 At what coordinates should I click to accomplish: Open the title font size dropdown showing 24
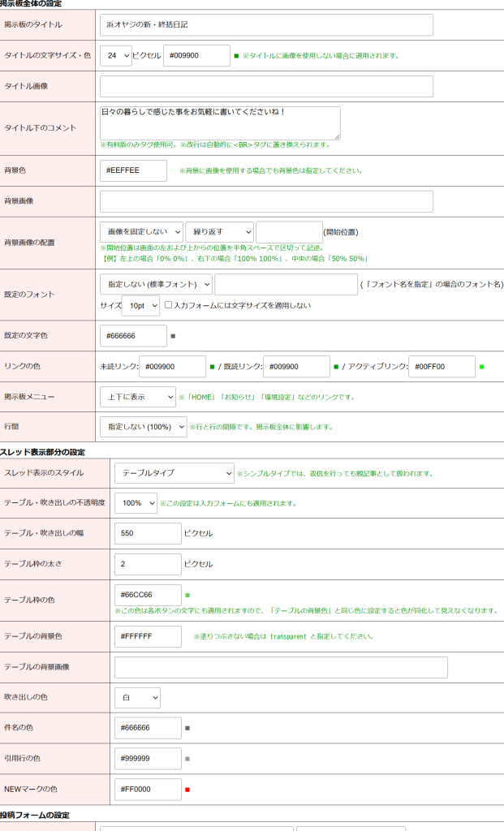115,56
